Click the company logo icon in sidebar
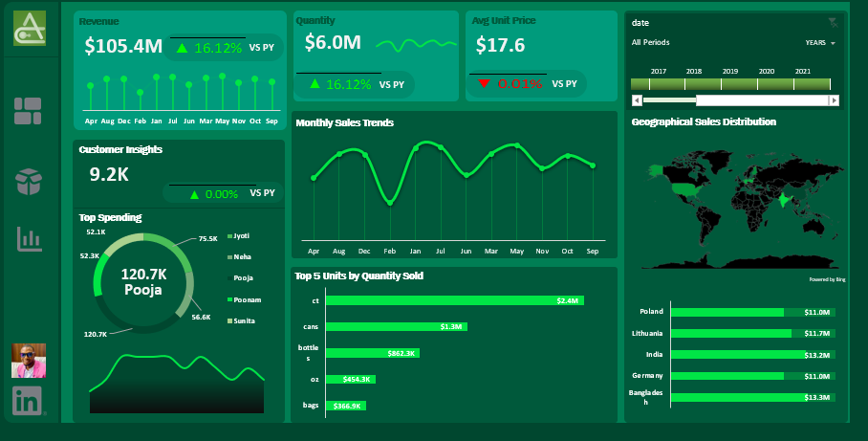Screen dimensions: 868x441 (30, 29)
